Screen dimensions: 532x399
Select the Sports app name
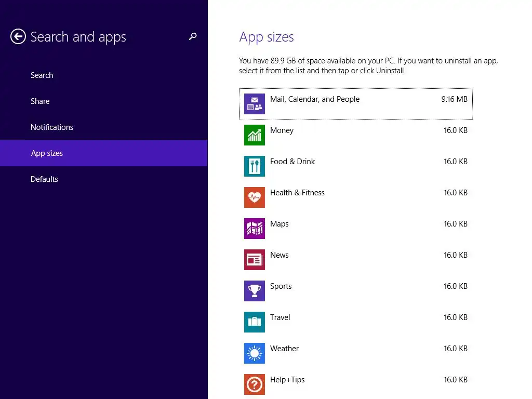pos(281,287)
